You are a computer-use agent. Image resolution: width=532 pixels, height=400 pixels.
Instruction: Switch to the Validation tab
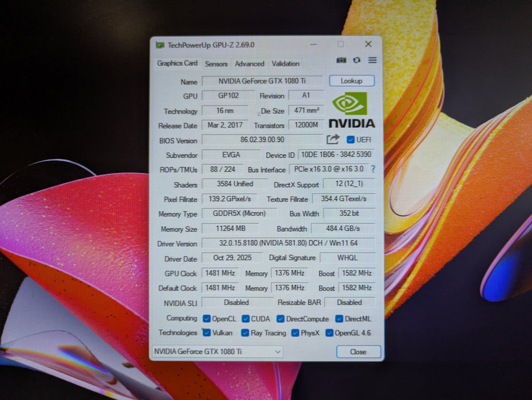tap(285, 64)
